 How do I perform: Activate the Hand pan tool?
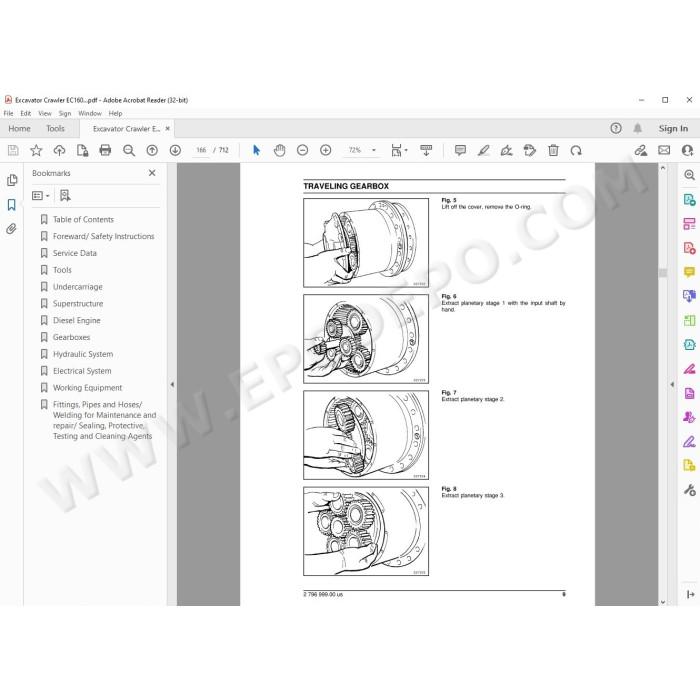(279, 150)
